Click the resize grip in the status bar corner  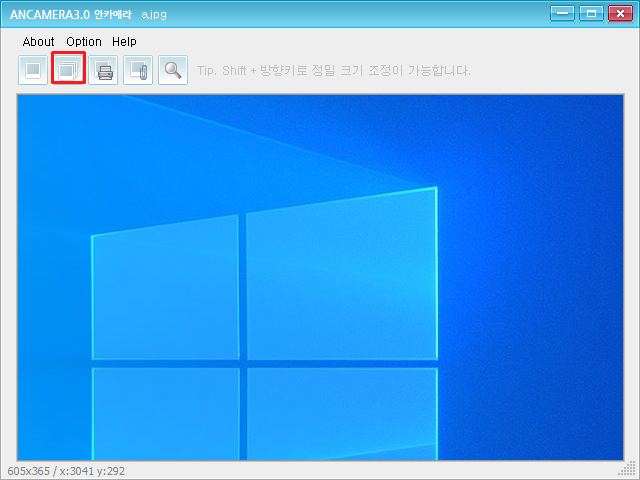[627, 469]
